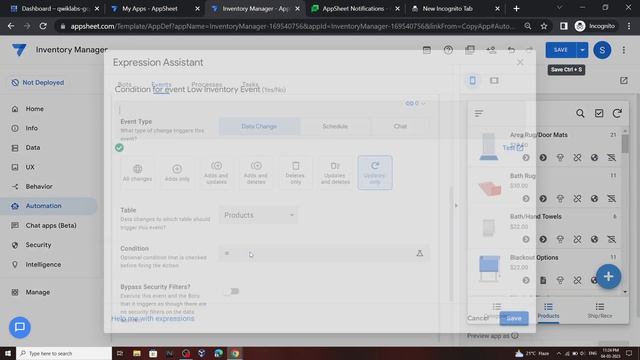
Task: Select the Ship/Recv tab in preview
Action: click(x=600, y=311)
